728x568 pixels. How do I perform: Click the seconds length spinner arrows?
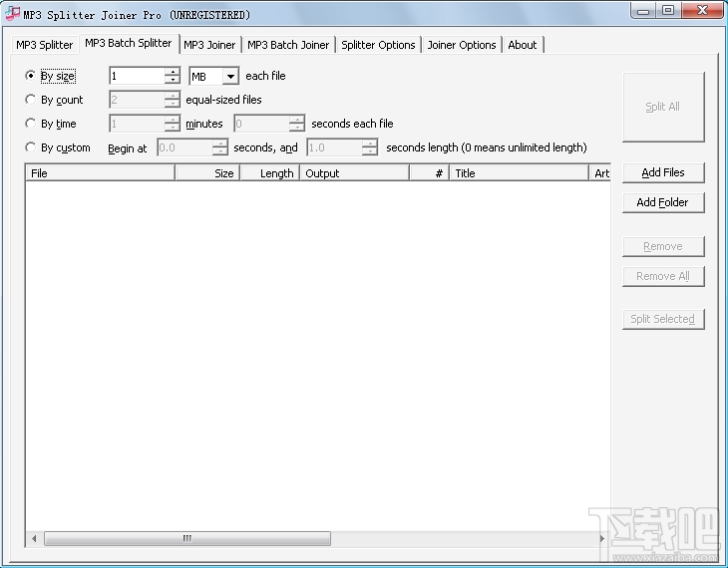(370, 147)
